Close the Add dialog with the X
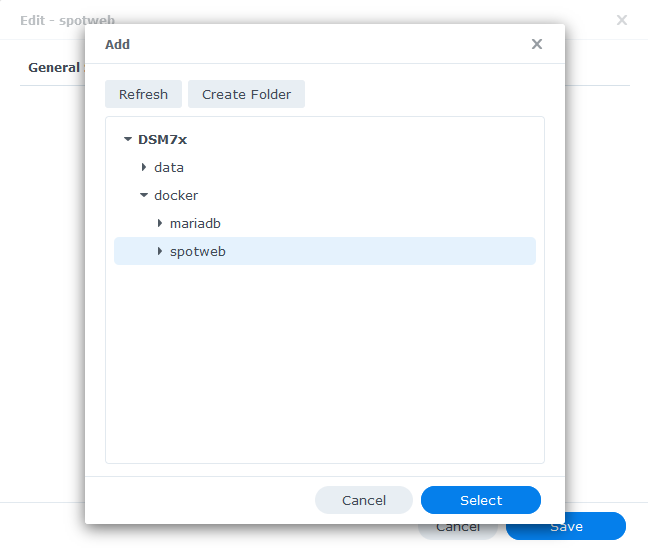This screenshot has width=648, height=548. click(536, 44)
